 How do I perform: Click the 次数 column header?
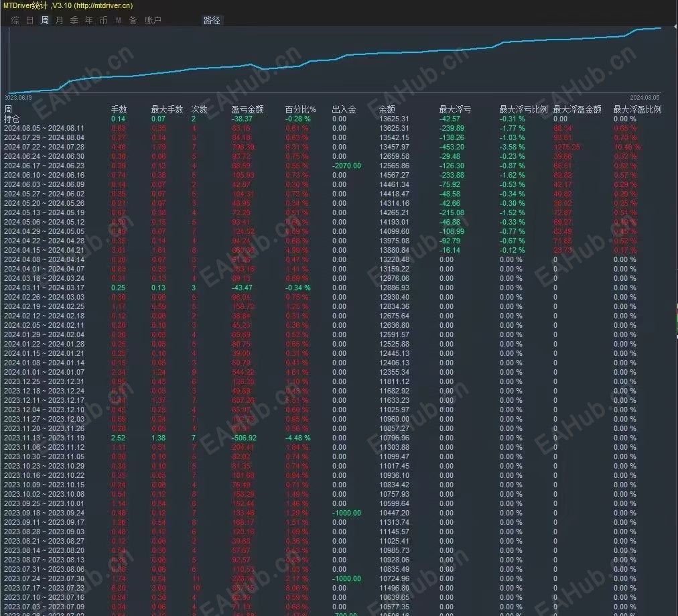200,109
